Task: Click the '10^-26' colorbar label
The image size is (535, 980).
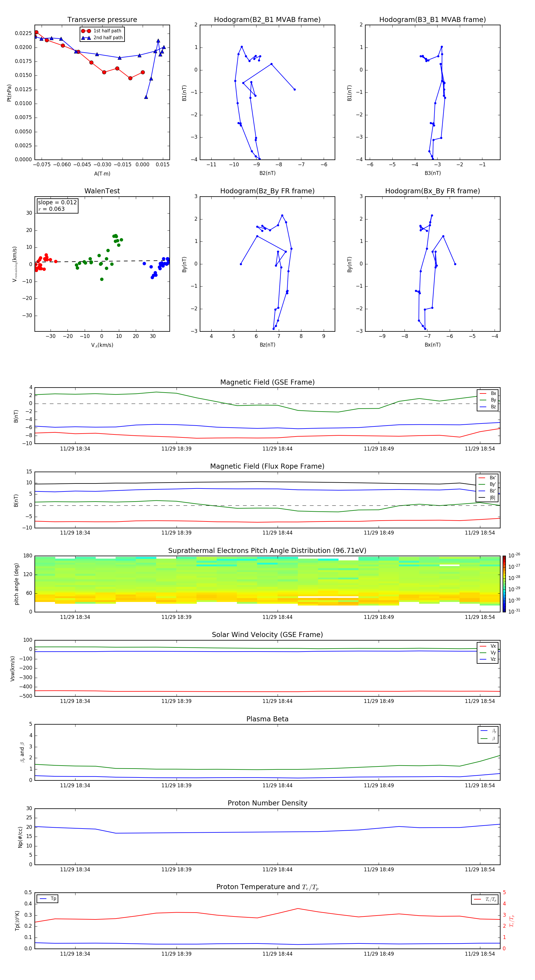Action: 514,555
